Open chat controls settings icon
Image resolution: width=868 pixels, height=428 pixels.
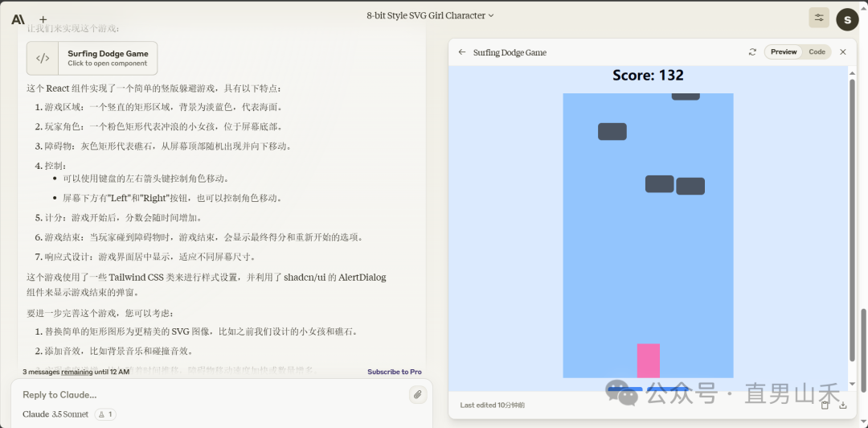click(819, 19)
